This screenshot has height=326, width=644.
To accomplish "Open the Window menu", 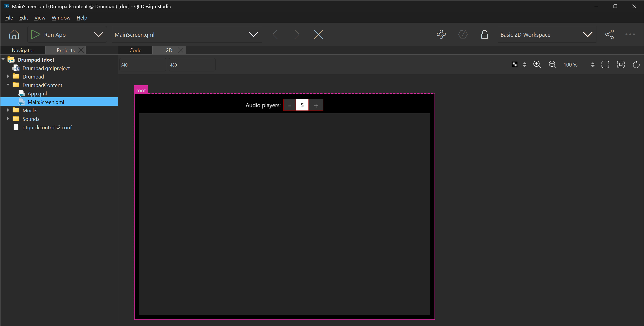I will pyautogui.click(x=61, y=18).
